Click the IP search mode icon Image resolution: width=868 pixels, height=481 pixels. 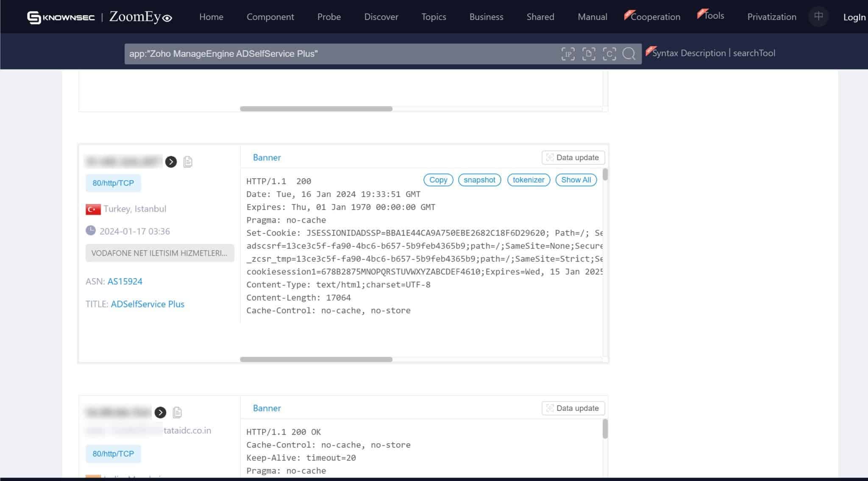click(x=568, y=54)
